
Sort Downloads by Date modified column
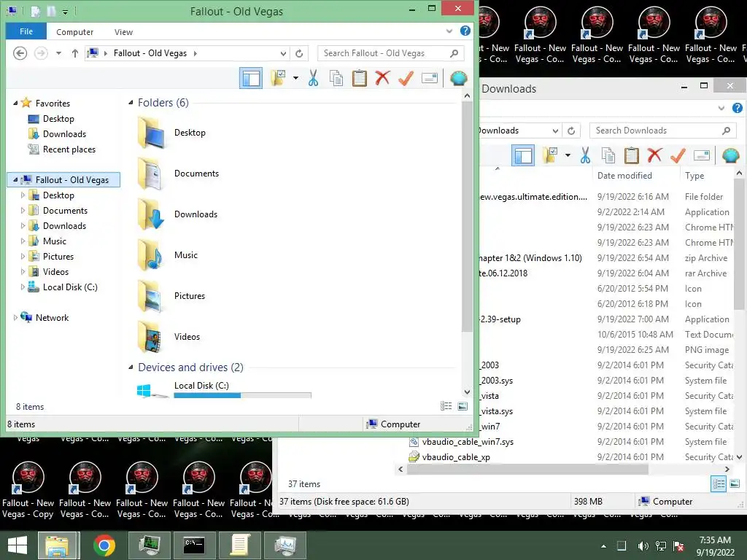[624, 176]
